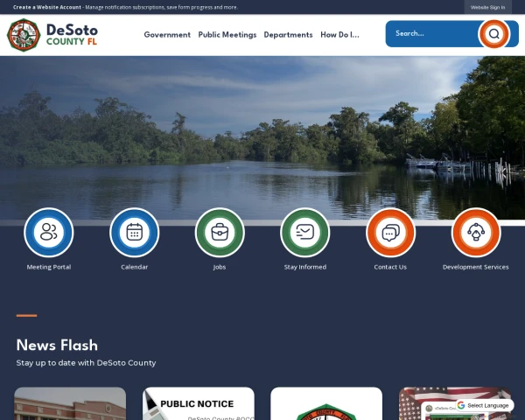Click the Google logo in language selector

click(461, 406)
